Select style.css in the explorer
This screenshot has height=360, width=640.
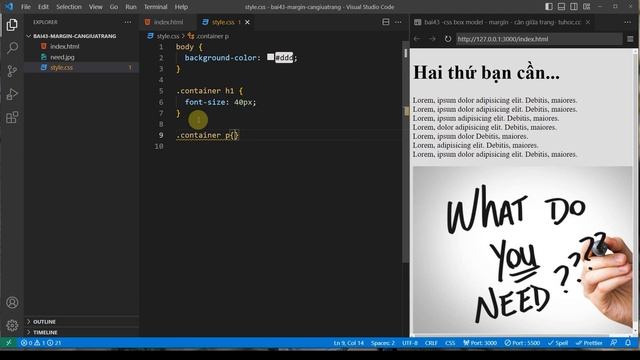[x=61, y=67]
